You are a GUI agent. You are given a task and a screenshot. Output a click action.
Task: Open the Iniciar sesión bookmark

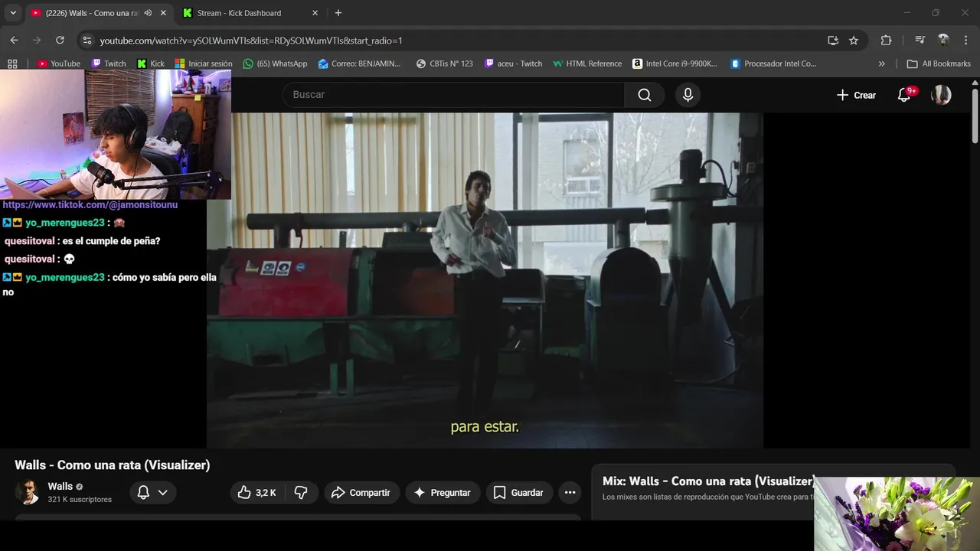[203, 64]
